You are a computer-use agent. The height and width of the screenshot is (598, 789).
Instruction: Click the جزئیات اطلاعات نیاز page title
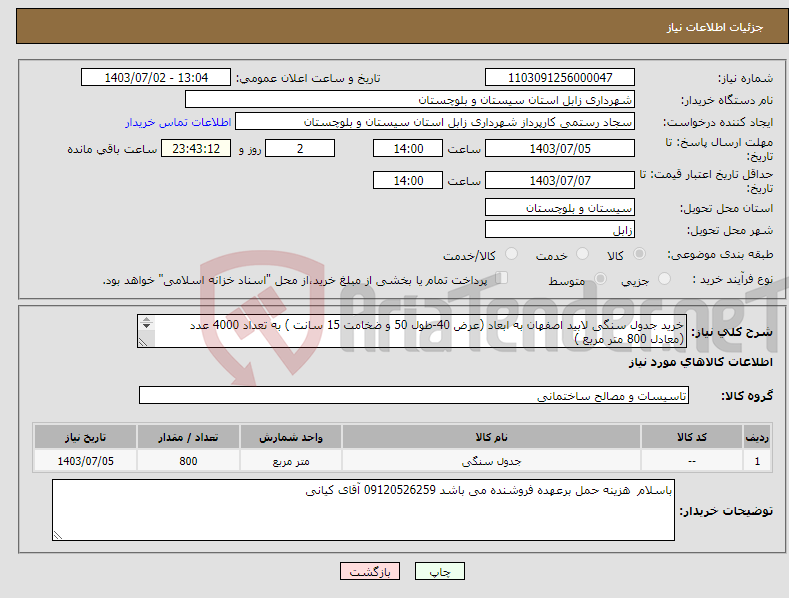[715, 27]
